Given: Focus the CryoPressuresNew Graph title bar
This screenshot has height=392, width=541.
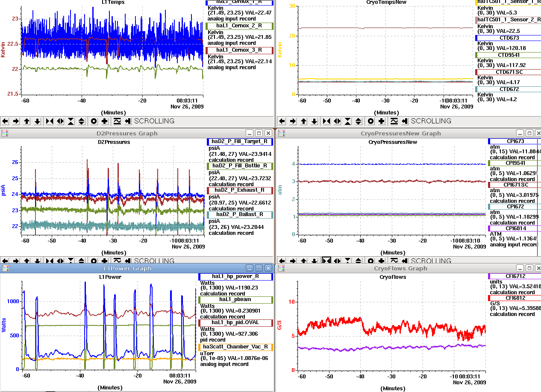Looking at the screenshot, I should [x=401, y=133].
